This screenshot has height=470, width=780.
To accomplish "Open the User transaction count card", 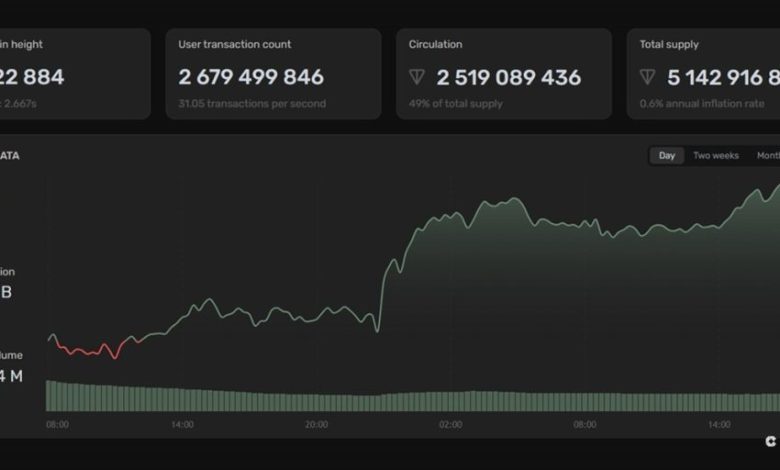I will [x=273, y=74].
